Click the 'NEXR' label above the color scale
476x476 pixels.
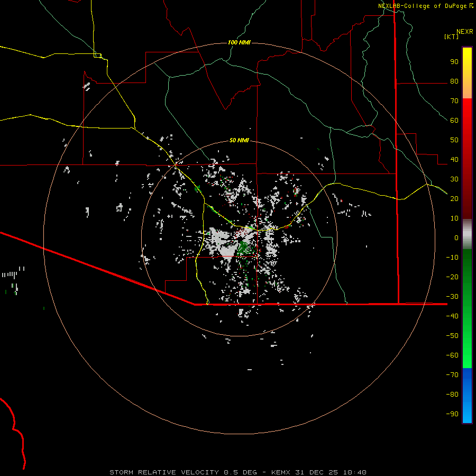pos(465,32)
